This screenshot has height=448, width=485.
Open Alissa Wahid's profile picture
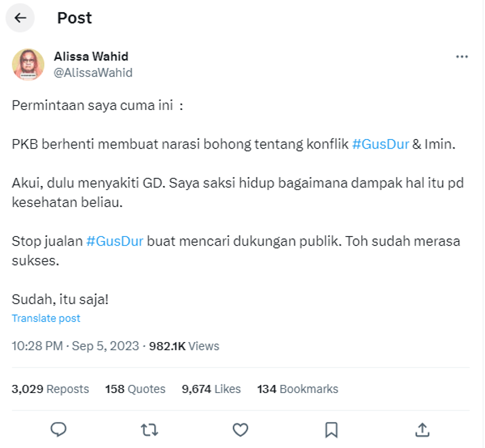29,64
